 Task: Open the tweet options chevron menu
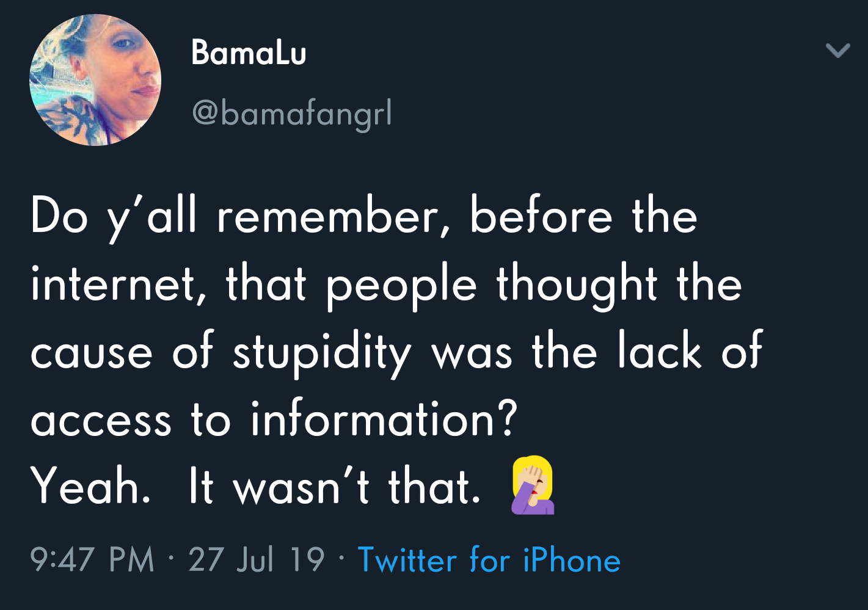click(837, 50)
